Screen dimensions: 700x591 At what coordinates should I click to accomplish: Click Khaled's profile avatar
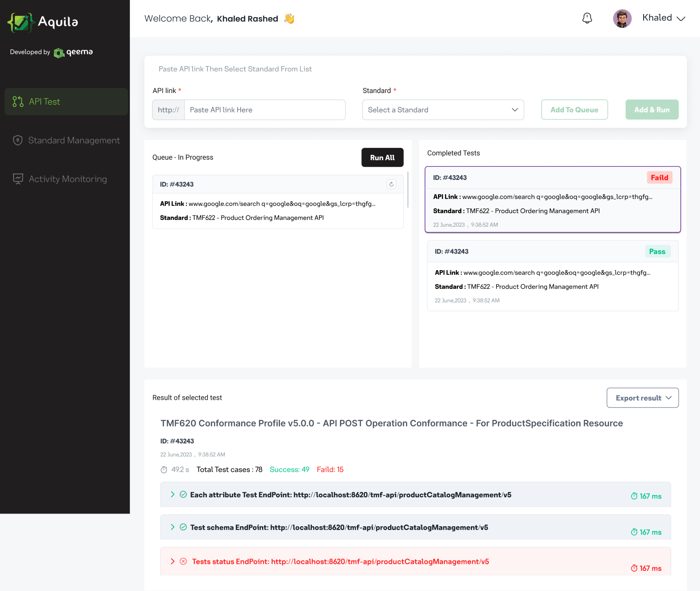pyautogui.click(x=622, y=18)
